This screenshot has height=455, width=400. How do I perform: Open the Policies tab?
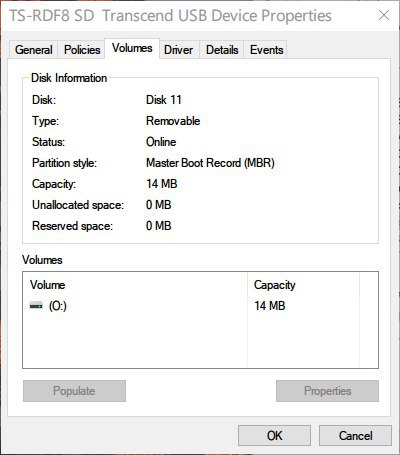pos(82,50)
